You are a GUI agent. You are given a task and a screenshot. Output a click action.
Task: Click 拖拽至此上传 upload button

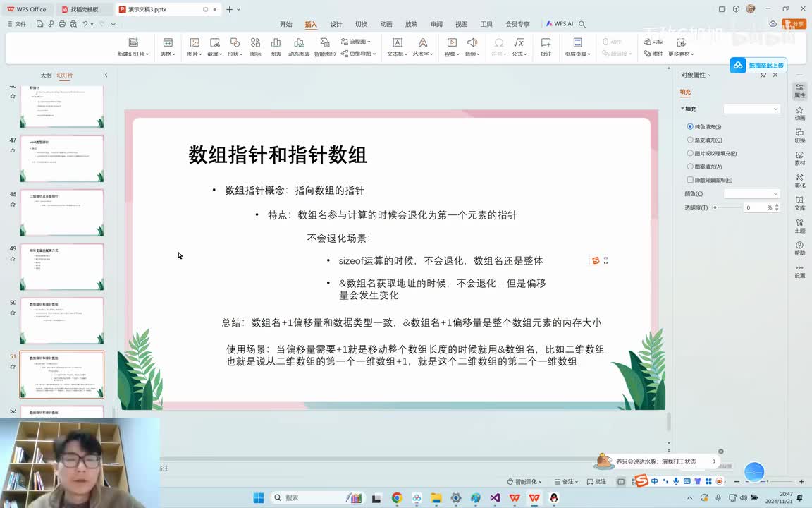click(x=758, y=66)
